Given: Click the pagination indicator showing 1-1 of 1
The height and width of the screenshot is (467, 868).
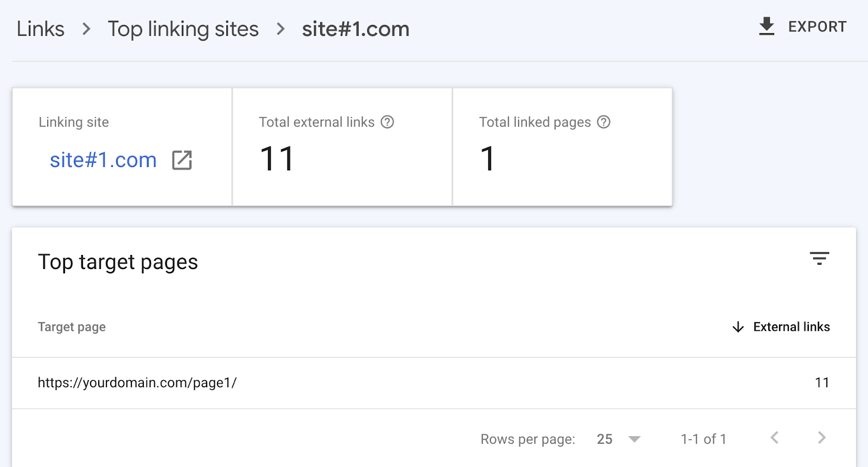Looking at the screenshot, I should pyautogui.click(x=703, y=439).
